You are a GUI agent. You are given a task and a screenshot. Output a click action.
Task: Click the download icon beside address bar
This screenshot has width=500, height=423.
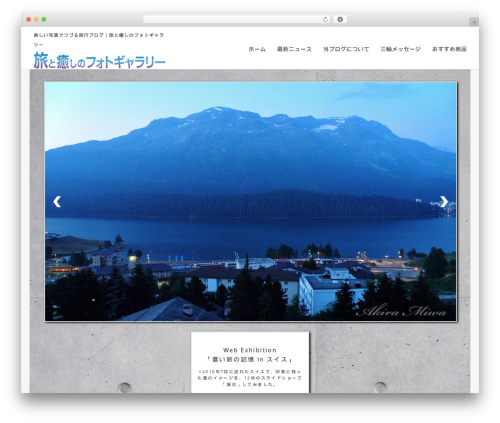[x=340, y=20]
